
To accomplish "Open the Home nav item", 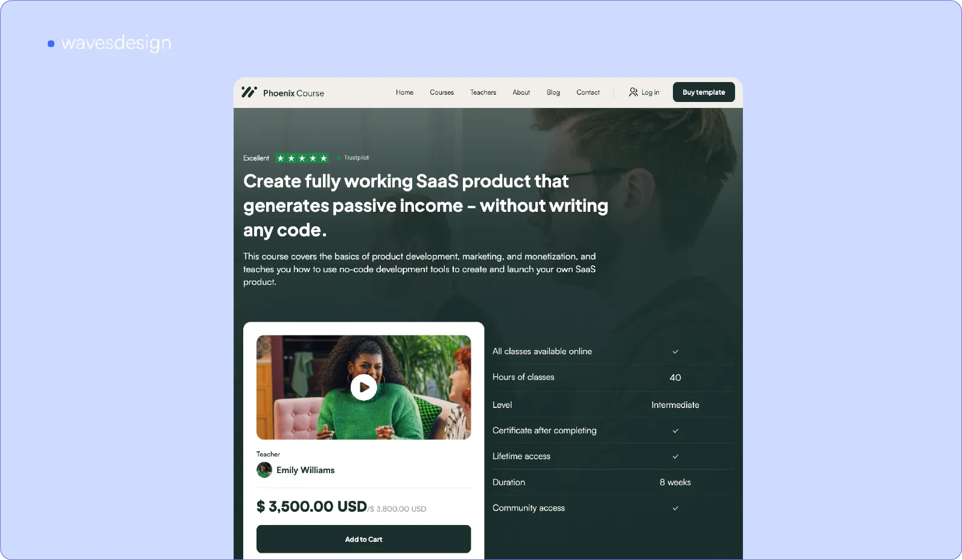I will point(404,92).
